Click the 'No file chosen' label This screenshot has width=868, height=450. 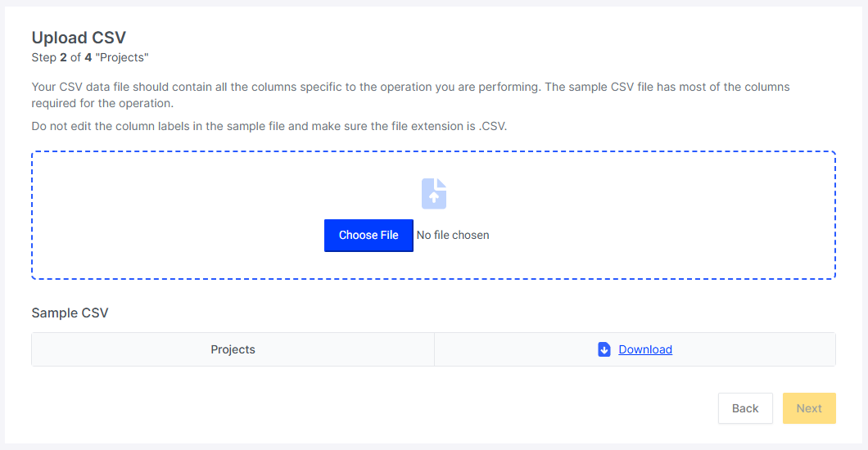pos(453,236)
